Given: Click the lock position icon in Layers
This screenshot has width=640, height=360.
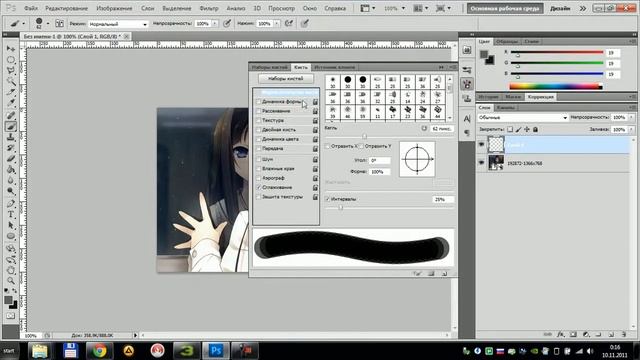Looking at the screenshot, I should point(527,129).
